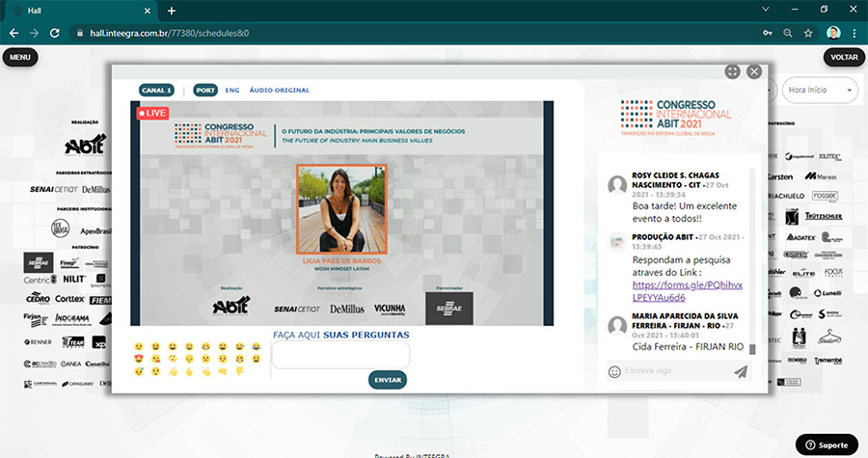Open a new browser tab
868x458 pixels.
(172, 11)
